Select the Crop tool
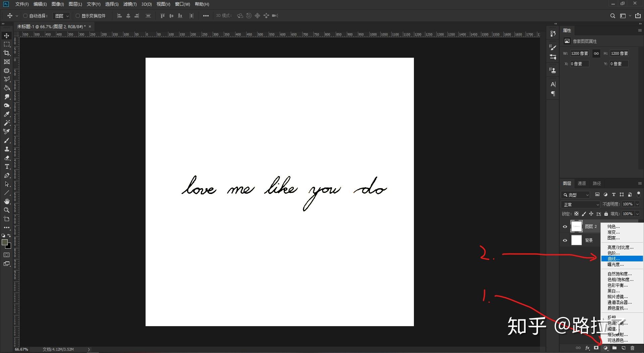Screen dimensions: 644x353 (x=7, y=53)
